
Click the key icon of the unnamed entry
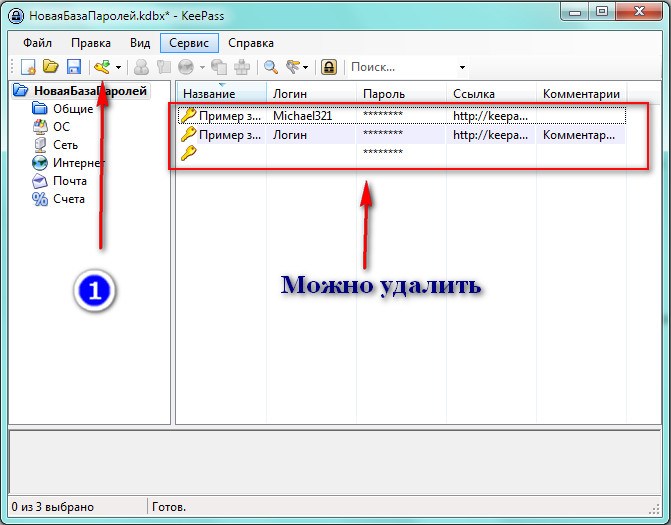(188, 153)
